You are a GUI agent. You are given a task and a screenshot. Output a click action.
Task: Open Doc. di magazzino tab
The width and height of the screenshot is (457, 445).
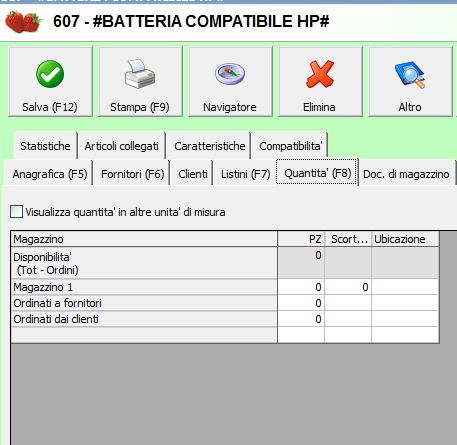point(406,174)
